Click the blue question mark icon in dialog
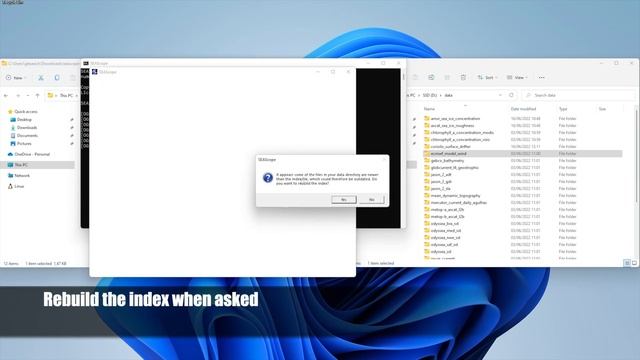This screenshot has width=640, height=360. point(268,178)
